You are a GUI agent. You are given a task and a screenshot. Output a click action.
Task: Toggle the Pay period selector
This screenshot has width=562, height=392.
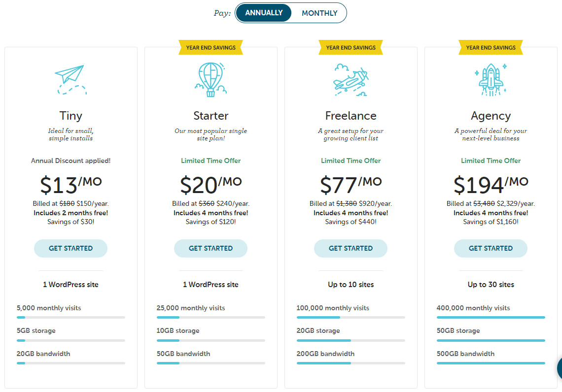(291, 13)
